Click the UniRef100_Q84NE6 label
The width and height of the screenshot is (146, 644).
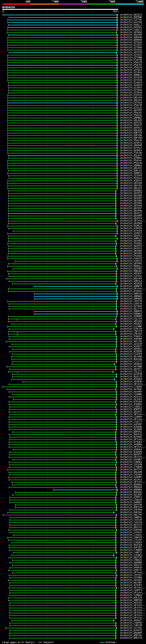[x=131, y=191]
